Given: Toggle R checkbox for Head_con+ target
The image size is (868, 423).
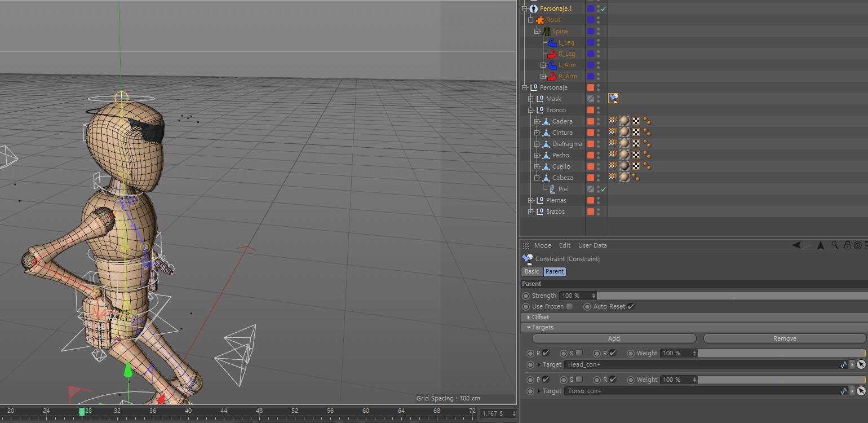Looking at the screenshot, I should 613,353.
